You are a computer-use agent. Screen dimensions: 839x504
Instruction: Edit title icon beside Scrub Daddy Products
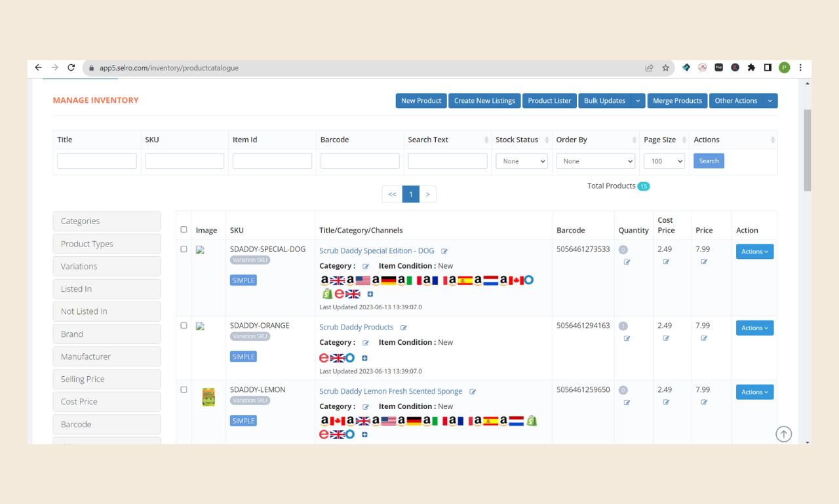404,328
